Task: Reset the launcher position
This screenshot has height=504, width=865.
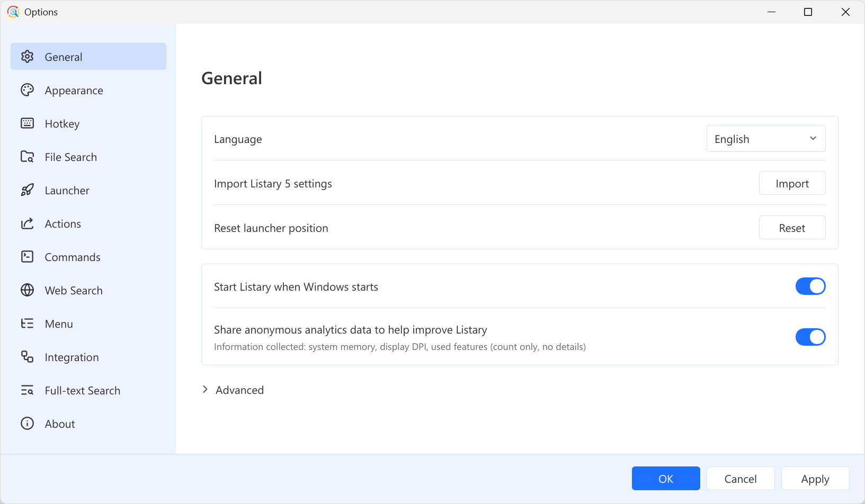Action: coord(792,228)
